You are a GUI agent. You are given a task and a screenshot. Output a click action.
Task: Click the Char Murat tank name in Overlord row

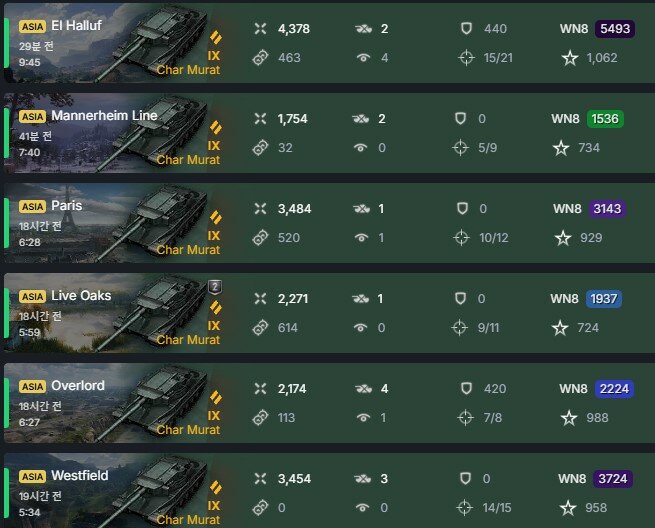click(x=188, y=430)
